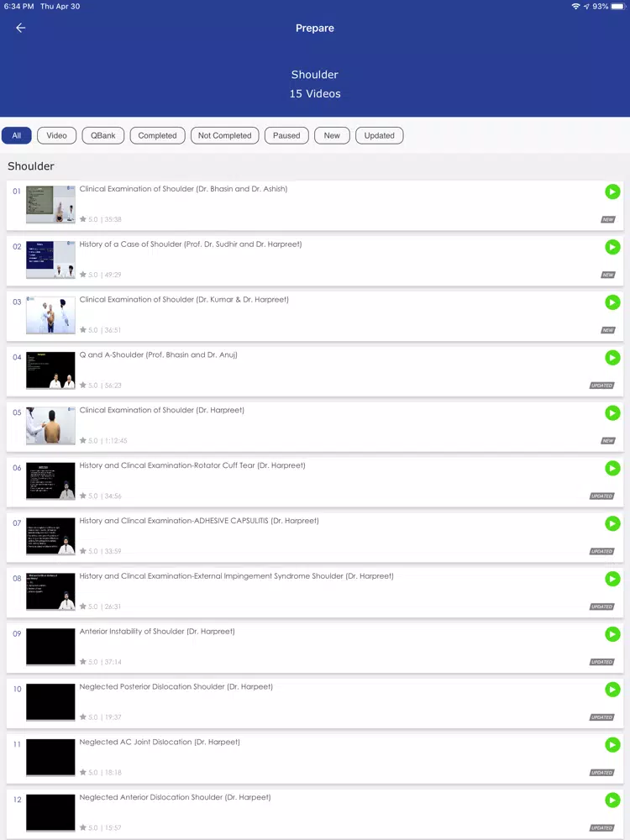Play History of a Case of Shoulder video
The image size is (630, 840).
[612, 247]
